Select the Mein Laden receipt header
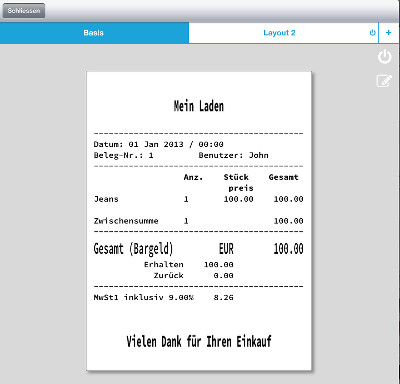The image size is (400, 384). coord(199,106)
